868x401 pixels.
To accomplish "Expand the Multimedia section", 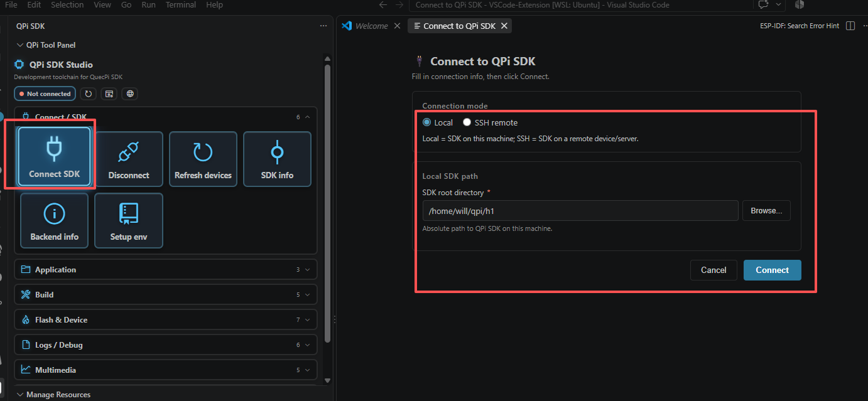I will (166, 370).
